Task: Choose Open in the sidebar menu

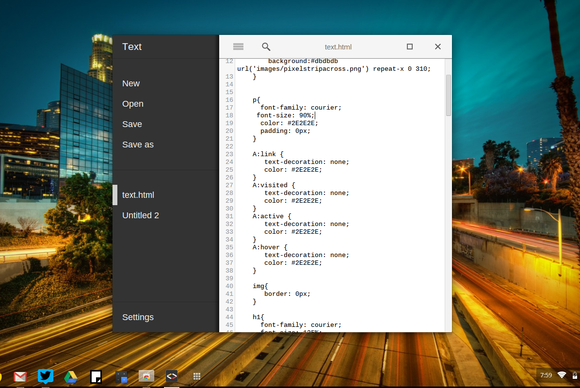Action: (x=133, y=104)
